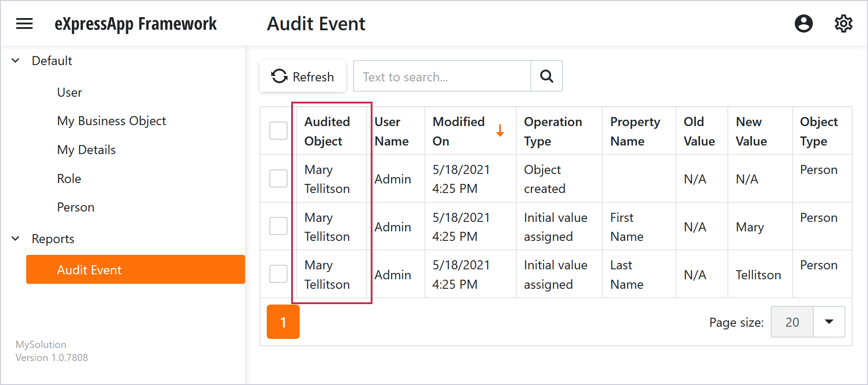Click inside the Text to search field

[x=441, y=76]
